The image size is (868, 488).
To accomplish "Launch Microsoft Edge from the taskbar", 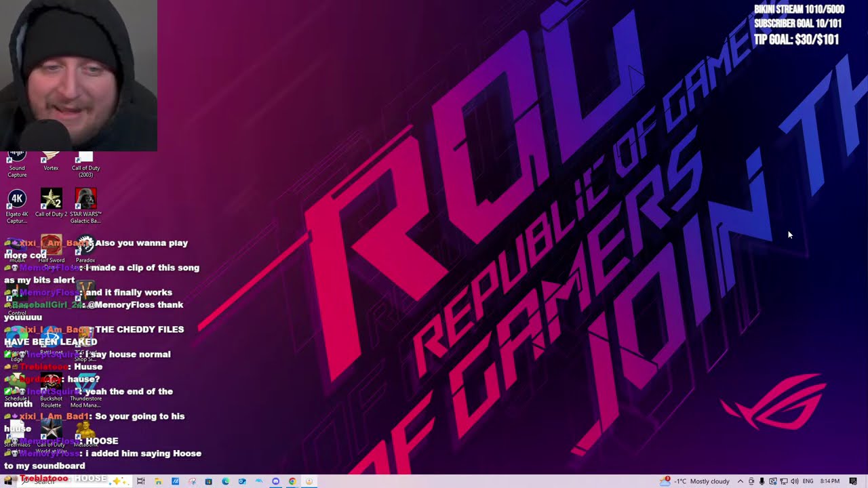I will [x=225, y=481].
